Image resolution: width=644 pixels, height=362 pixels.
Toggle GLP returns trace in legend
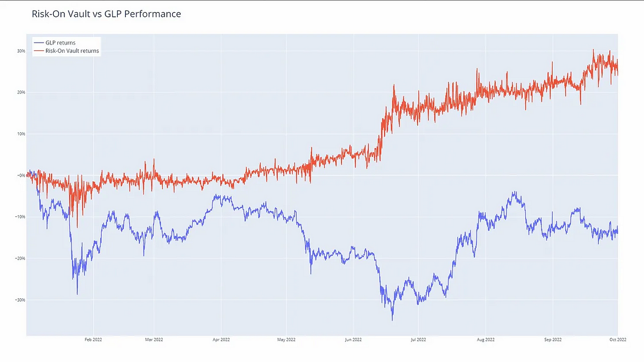tap(60, 43)
